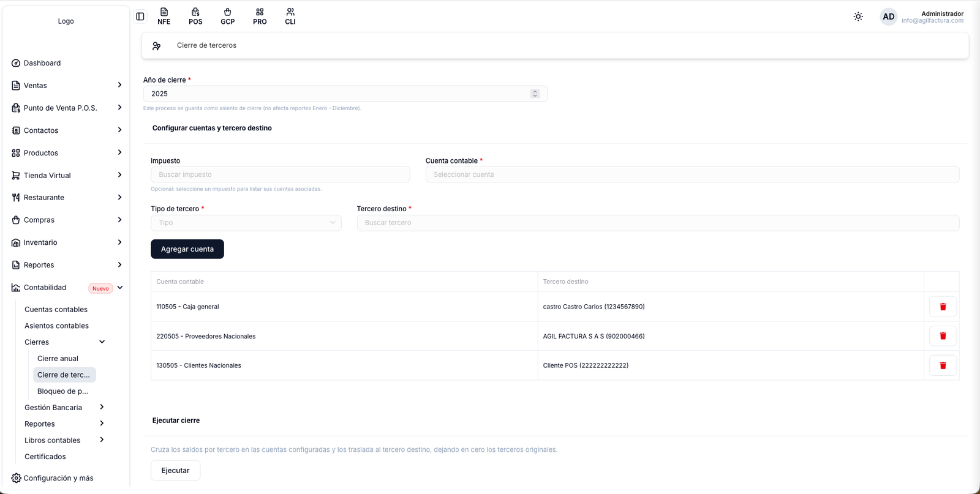
Task: Collapse the Cierres submenu chevron
Action: (102, 342)
